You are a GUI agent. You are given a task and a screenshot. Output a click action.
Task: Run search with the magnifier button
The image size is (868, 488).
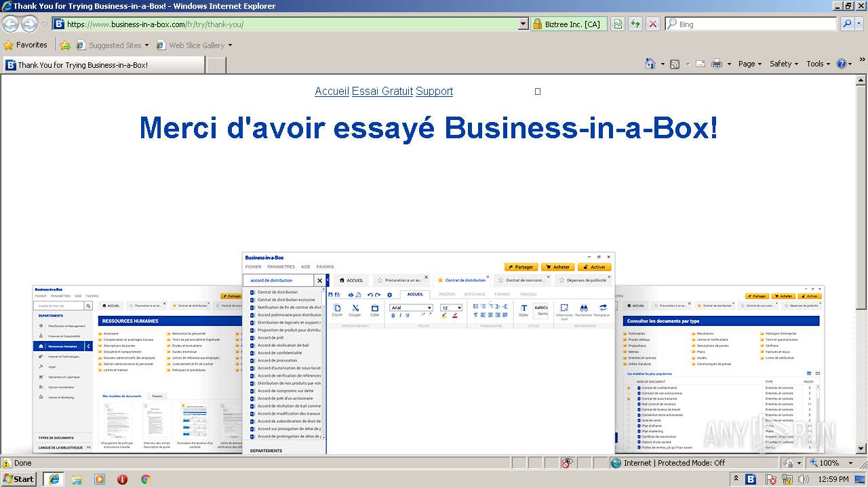(x=848, y=24)
